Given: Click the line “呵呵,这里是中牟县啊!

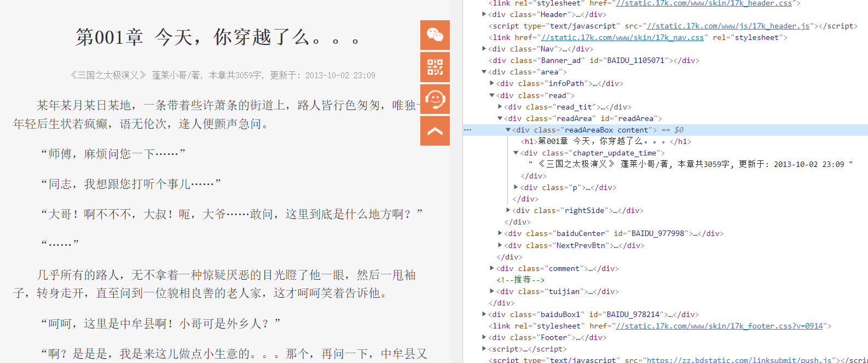Looking at the screenshot, I should pos(160,324).
